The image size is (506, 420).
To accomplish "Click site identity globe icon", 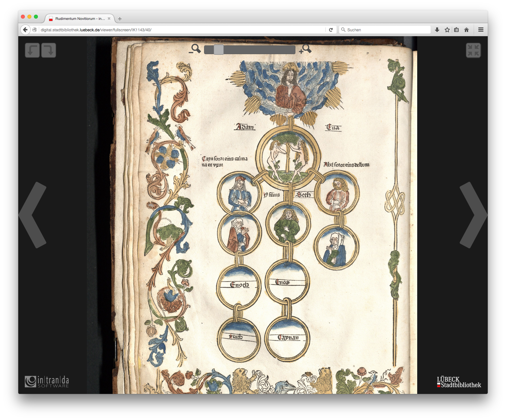I will point(35,30).
